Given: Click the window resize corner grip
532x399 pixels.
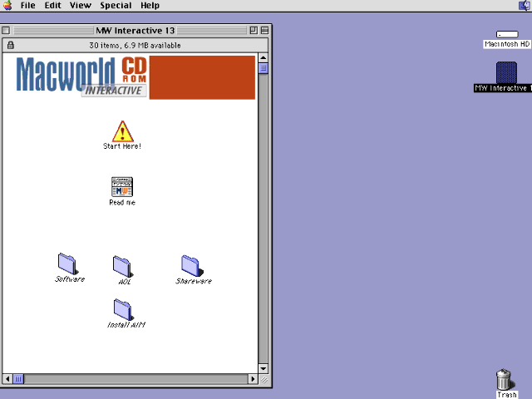Looking at the screenshot, I should pos(264,380).
